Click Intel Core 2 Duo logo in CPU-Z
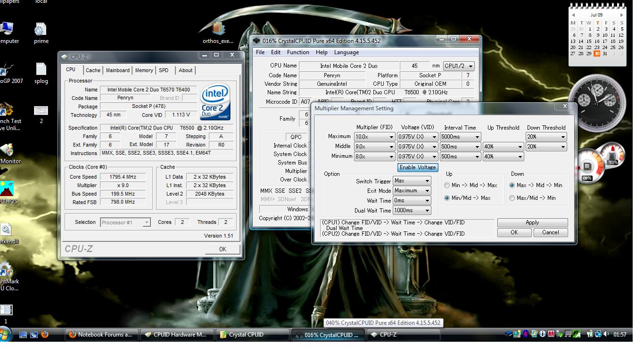 coord(215,102)
